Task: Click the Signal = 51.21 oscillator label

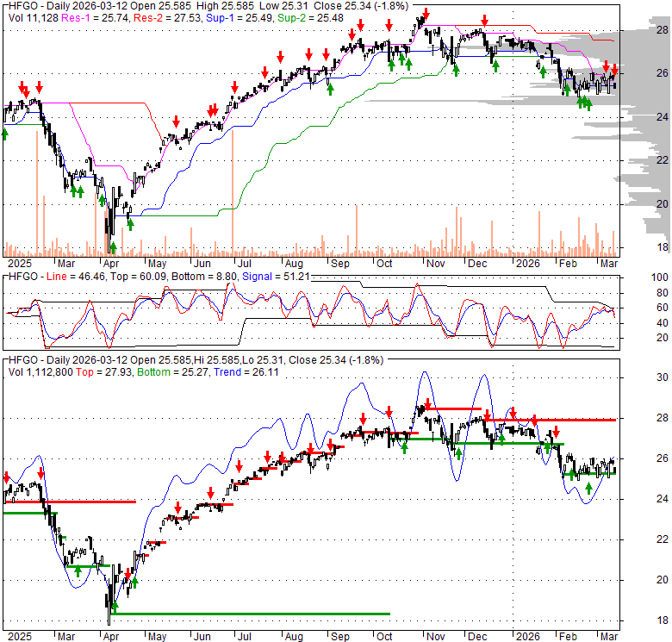Action: pyautogui.click(x=276, y=277)
